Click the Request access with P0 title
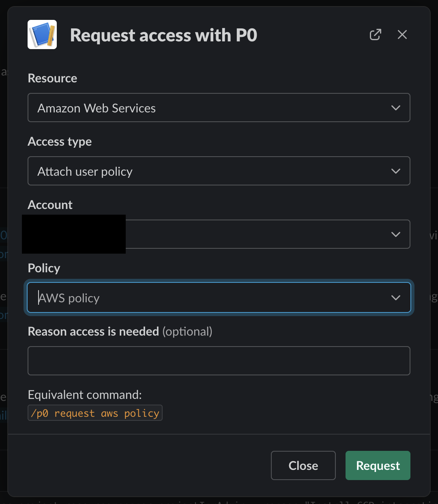The height and width of the screenshot is (504, 438). (163, 35)
